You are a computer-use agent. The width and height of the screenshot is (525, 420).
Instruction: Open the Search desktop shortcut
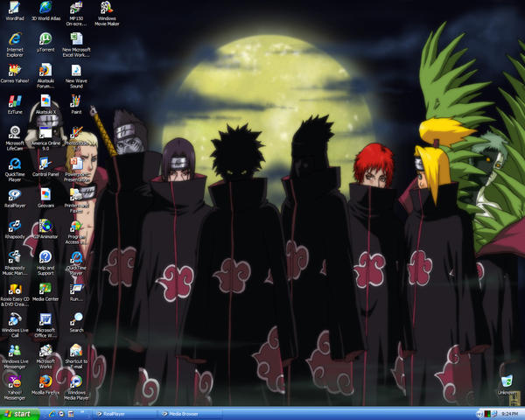tap(76, 323)
